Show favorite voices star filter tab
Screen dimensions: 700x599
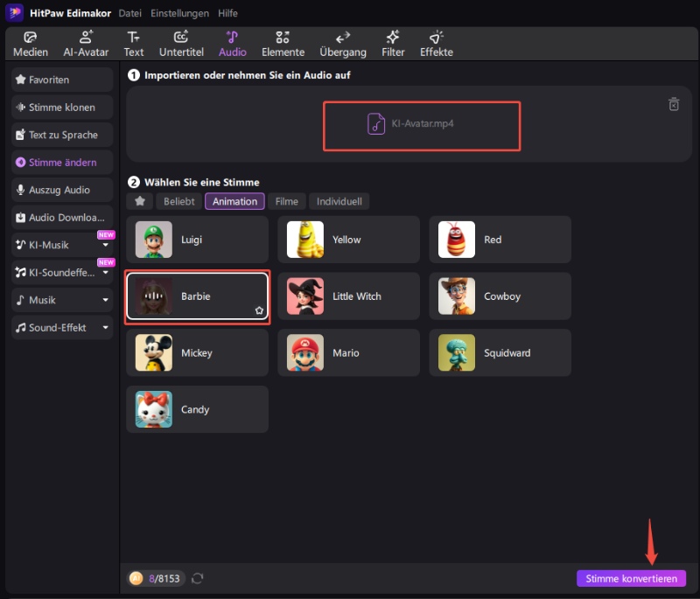tap(139, 201)
